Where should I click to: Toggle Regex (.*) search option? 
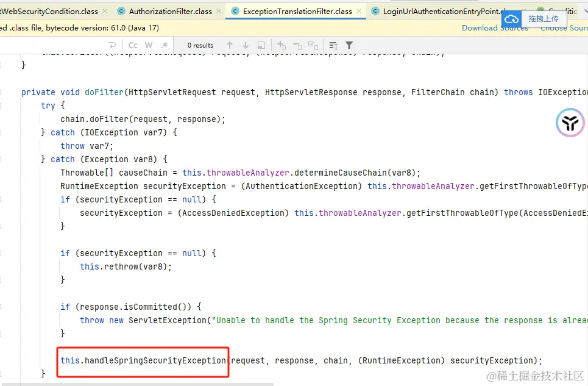click(165, 45)
